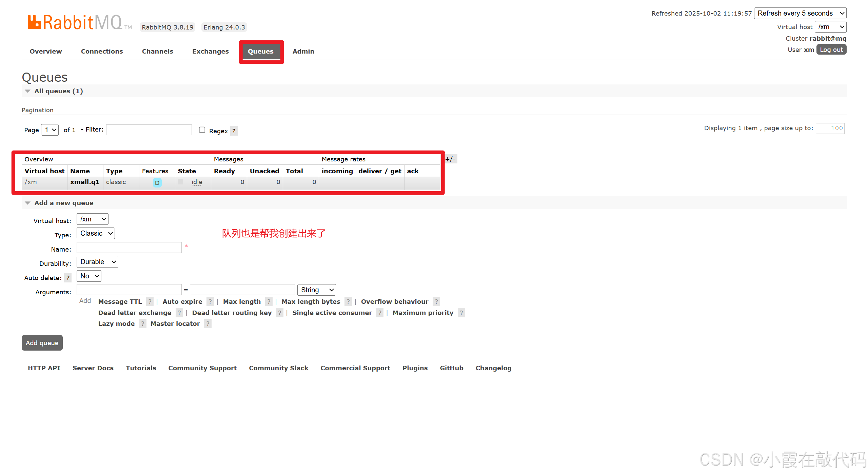Click the Maximum priority help question mark

(x=461, y=313)
